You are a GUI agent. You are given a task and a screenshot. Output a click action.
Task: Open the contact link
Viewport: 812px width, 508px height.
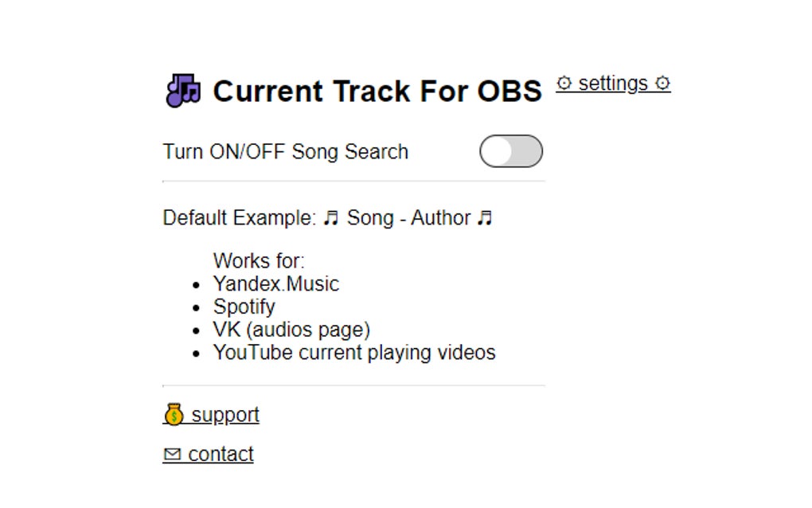pyautogui.click(x=221, y=454)
